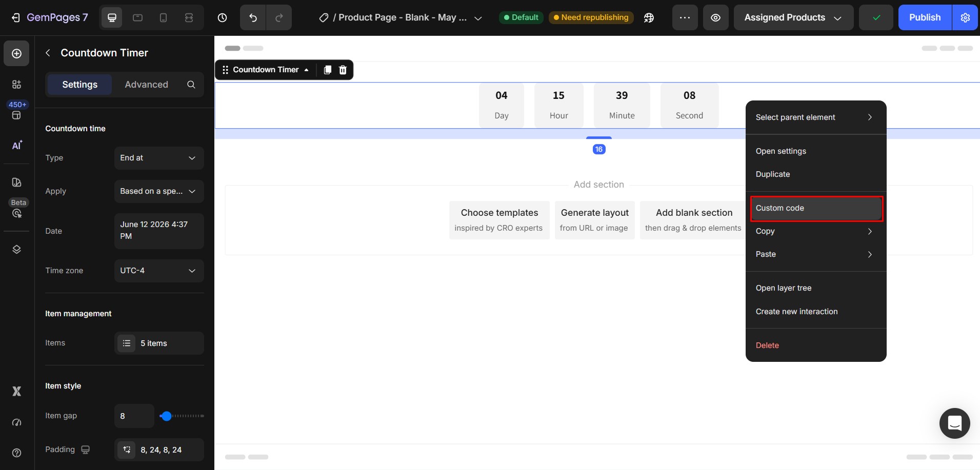Delete the Countdown Timer via trash icon
The width and height of the screenshot is (980, 470).
click(343, 70)
